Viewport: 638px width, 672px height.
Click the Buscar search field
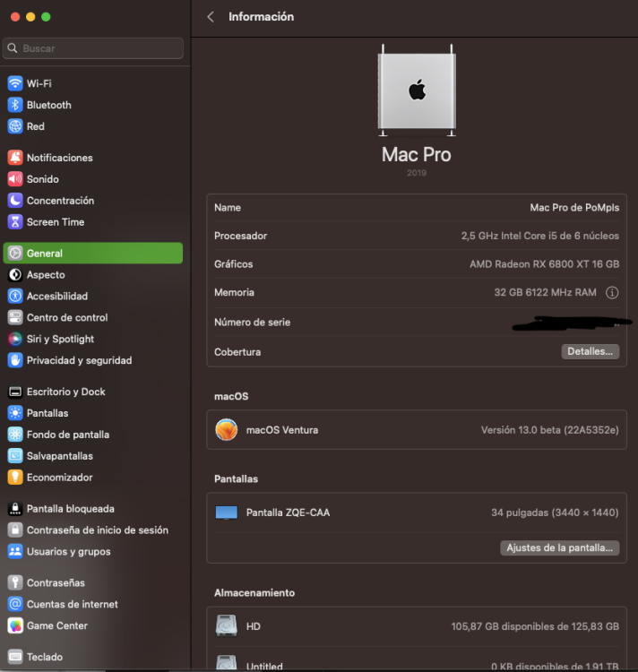[x=93, y=48]
